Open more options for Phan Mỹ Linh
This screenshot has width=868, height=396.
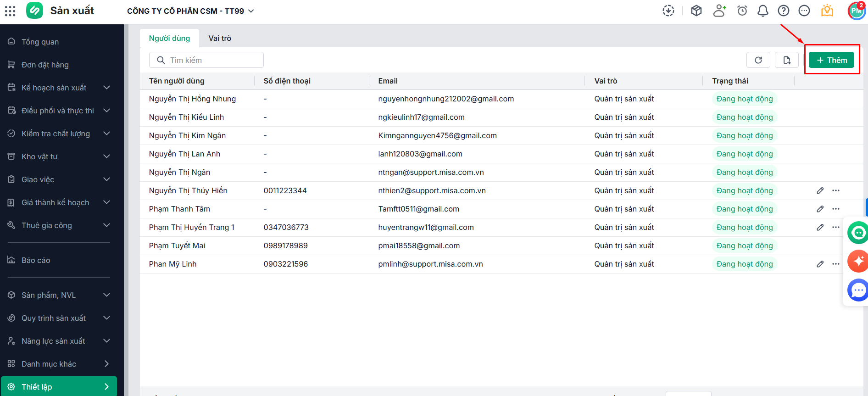click(836, 264)
